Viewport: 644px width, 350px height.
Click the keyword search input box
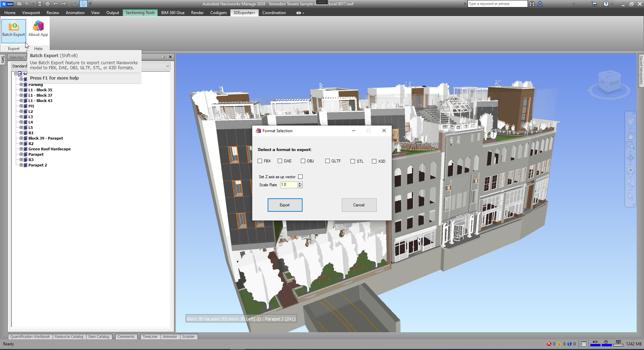pos(497,4)
